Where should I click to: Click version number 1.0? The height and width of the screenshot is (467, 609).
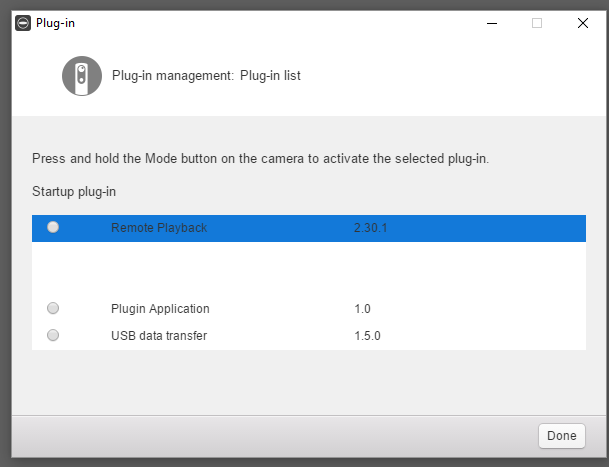pos(362,309)
